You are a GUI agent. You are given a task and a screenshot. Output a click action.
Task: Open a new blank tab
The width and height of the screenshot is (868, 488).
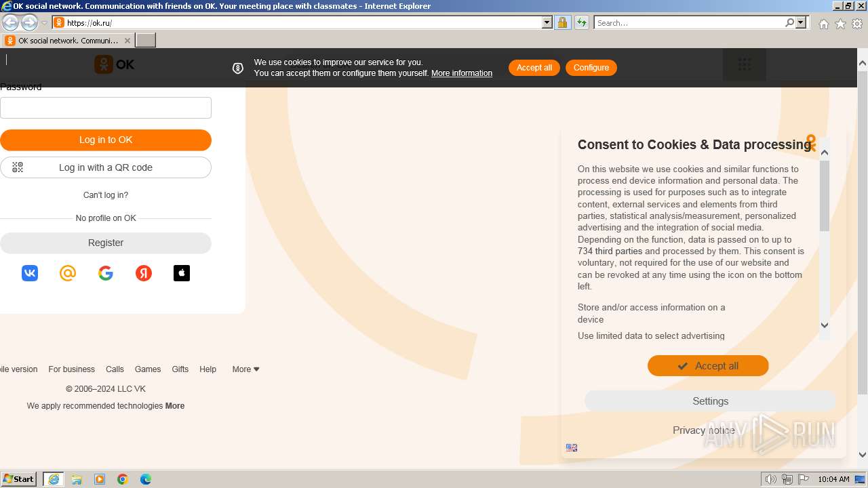pos(146,41)
